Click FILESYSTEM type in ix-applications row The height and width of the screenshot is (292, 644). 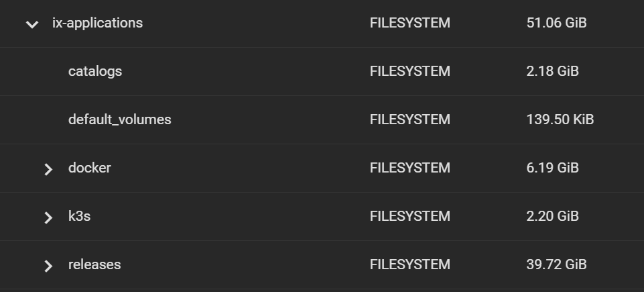pyautogui.click(x=410, y=23)
